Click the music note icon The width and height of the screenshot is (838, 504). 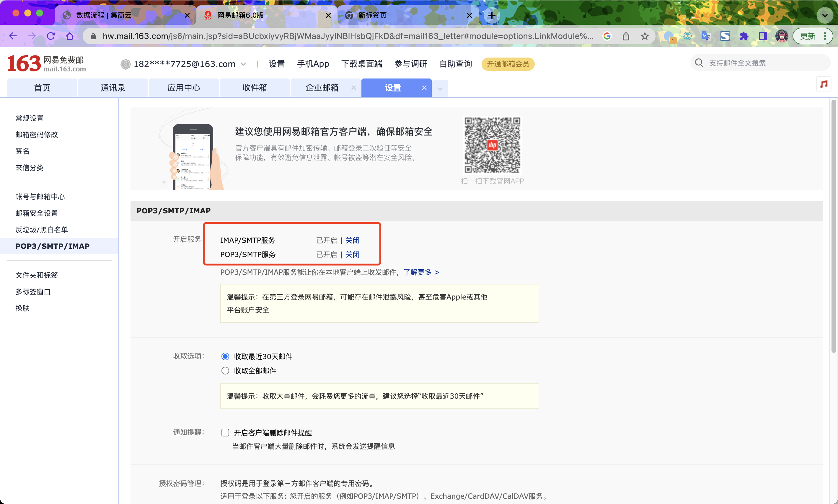(x=824, y=84)
